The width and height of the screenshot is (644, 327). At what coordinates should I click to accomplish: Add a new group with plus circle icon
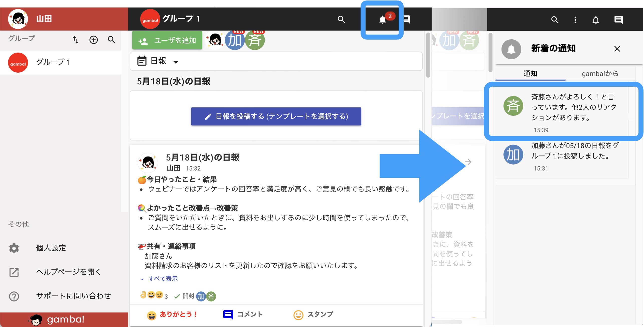[94, 40]
